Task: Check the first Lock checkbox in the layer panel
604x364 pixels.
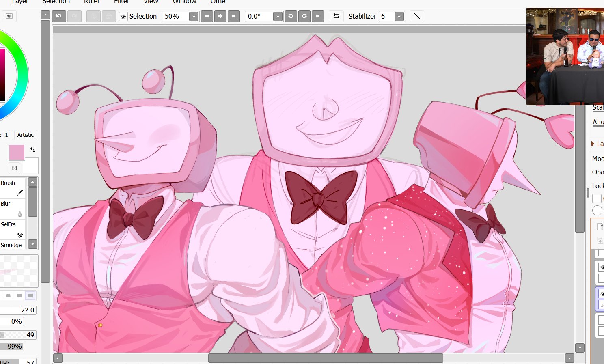Action: pyautogui.click(x=597, y=198)
